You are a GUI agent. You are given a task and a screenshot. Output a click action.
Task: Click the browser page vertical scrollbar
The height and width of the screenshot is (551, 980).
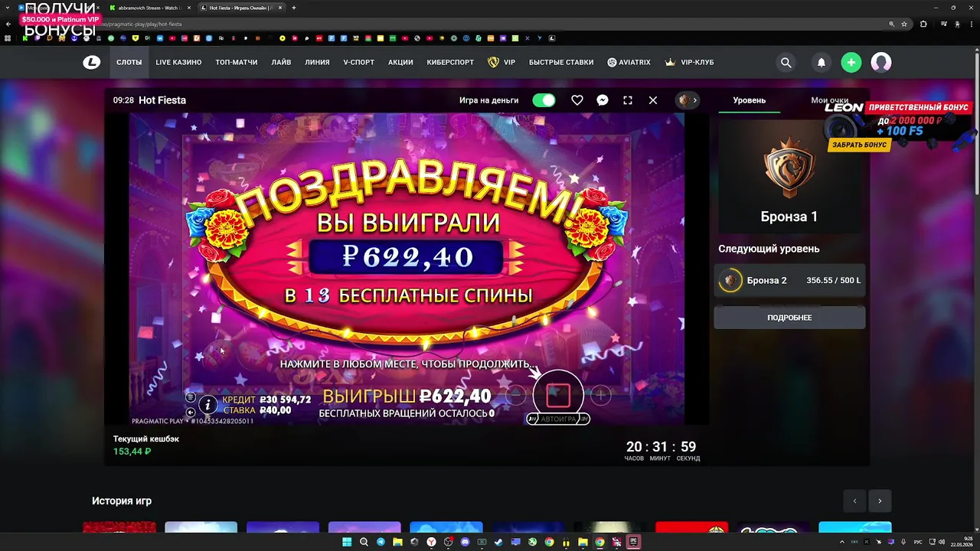[x=976, y=122]
